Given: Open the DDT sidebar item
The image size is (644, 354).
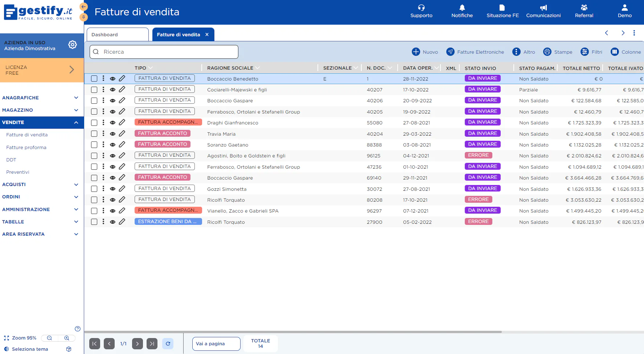Looking at the screenshot, I should point(11,160).
